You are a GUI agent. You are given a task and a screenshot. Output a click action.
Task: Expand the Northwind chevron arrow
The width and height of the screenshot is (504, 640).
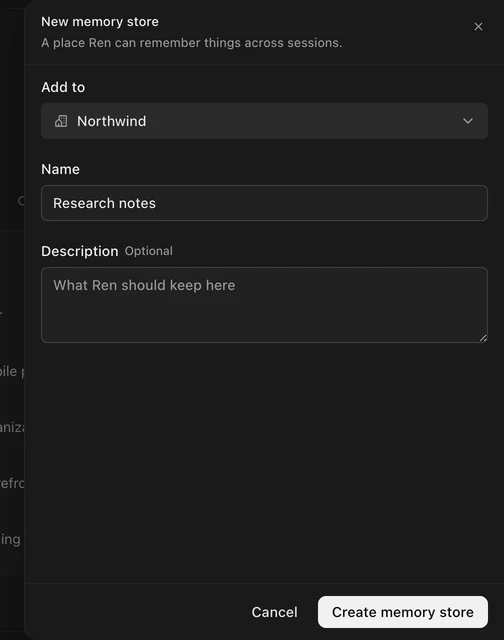[468, 121]
